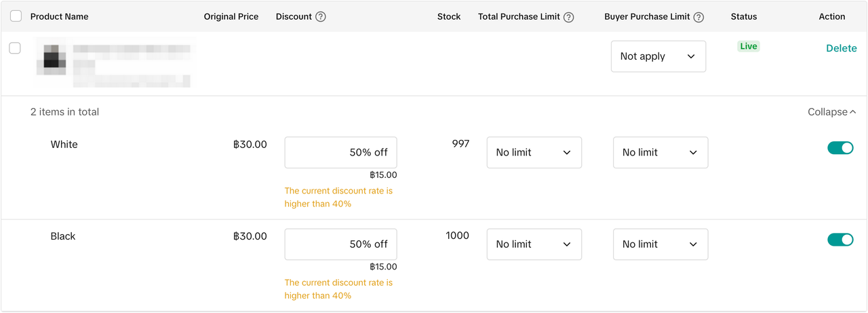Open White total purchase limit dropdown
This screenshot has height=313, width=868.
click(534, 153)
